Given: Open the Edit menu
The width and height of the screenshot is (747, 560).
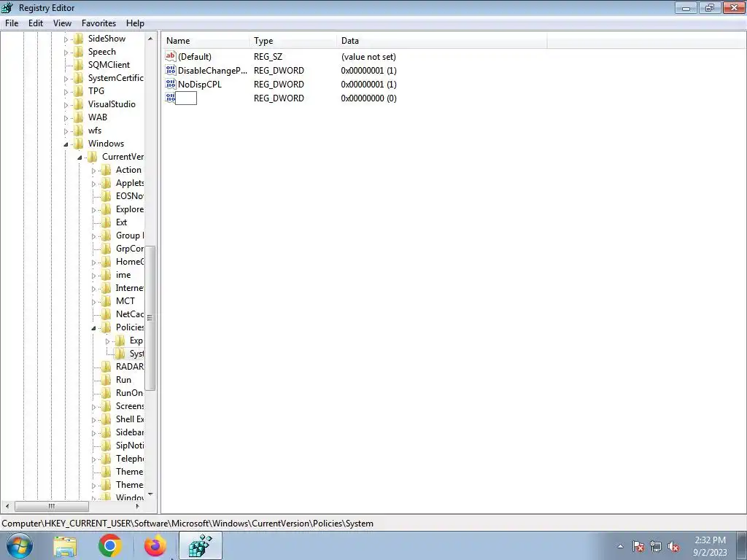Looking at the screenshot, I should (x=36, y=23).
